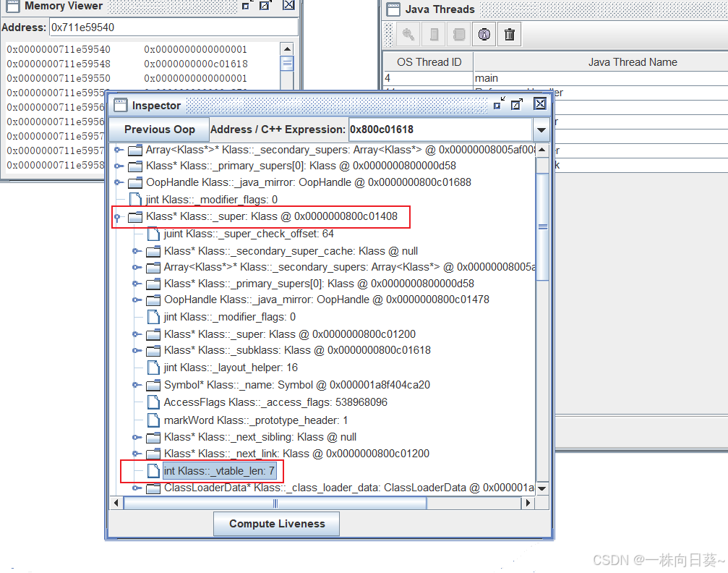Click memory address 0x0000000711e59548 in Memory Viewer

59,64
